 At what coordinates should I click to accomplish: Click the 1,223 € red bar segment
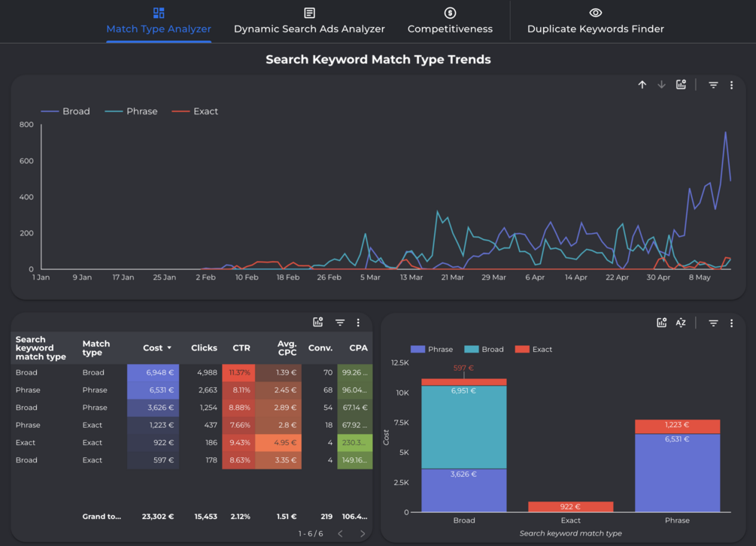(678, 426)
